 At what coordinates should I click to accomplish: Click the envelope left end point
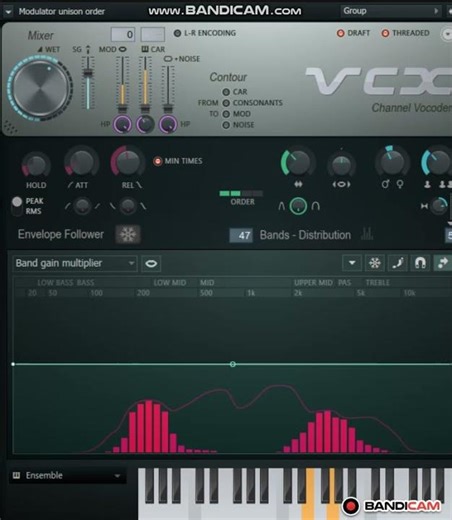(x=13, y=364)
